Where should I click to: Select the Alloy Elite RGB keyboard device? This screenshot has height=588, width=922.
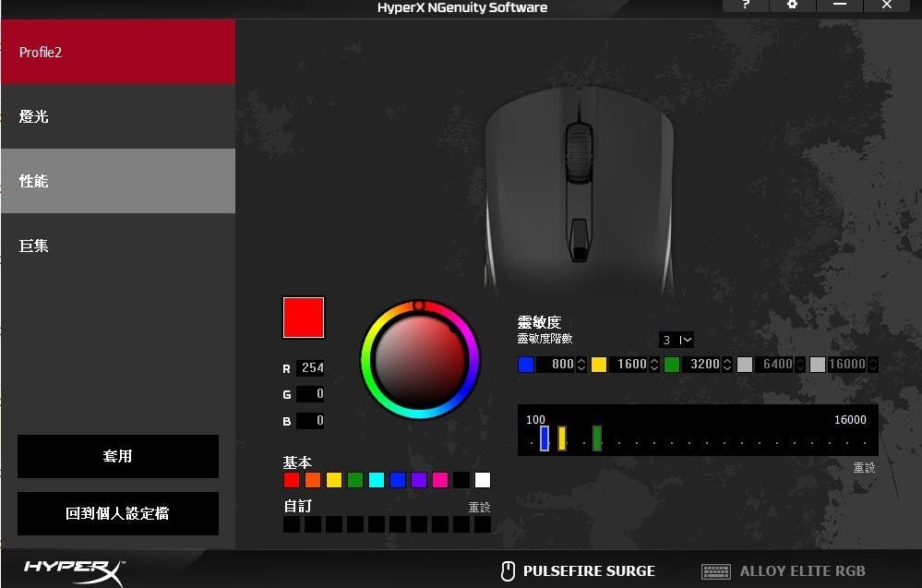[x=784, y=571]
